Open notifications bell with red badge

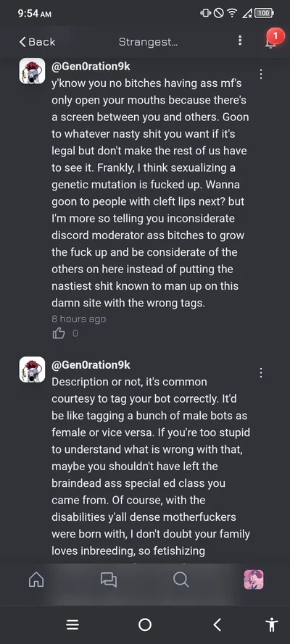[x=272, y=41]
